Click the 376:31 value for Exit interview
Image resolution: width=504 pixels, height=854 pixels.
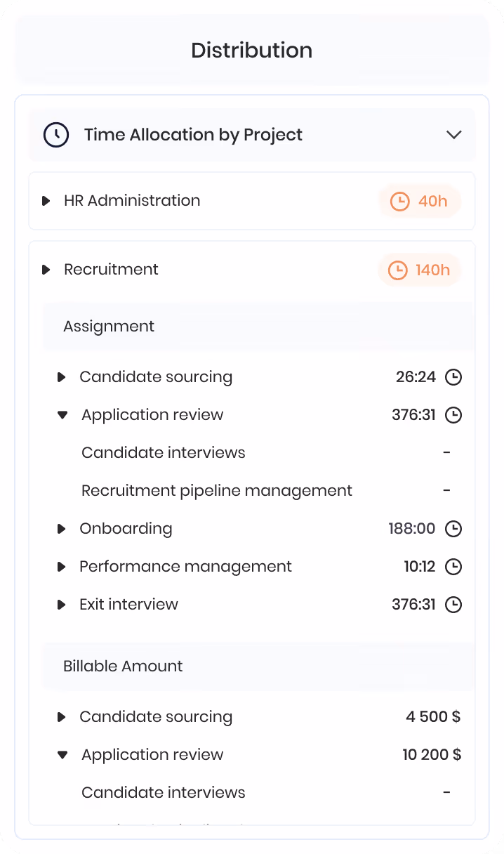tap(413, 605)
